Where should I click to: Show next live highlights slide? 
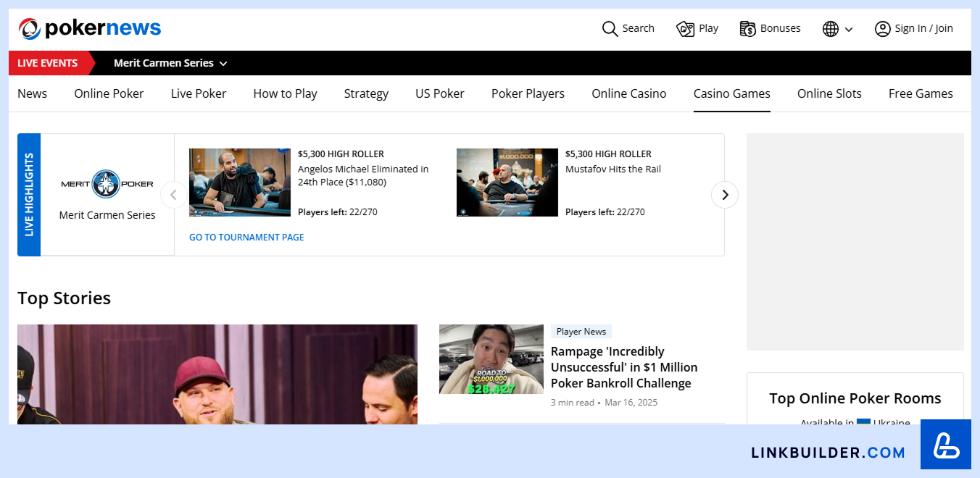725,195
